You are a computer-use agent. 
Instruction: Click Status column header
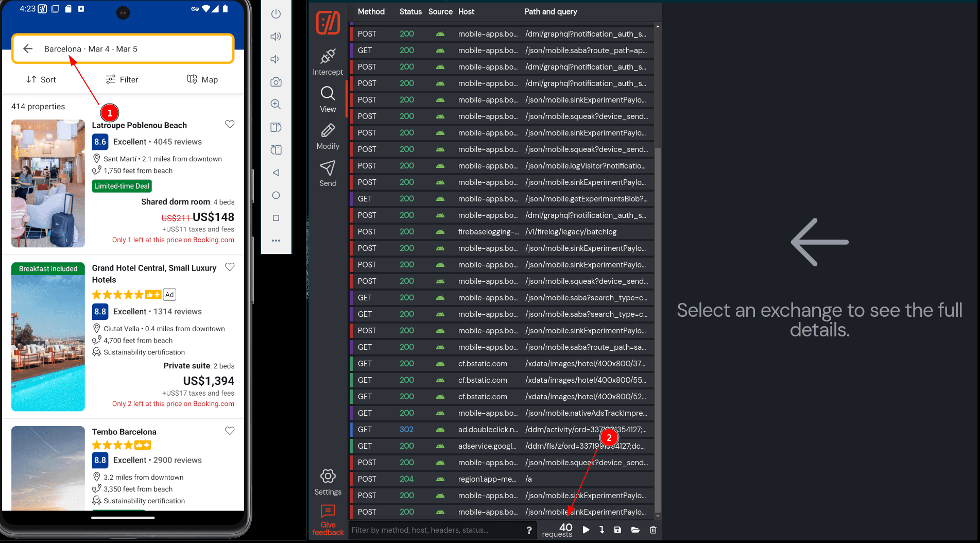click(x=410, y=11)
